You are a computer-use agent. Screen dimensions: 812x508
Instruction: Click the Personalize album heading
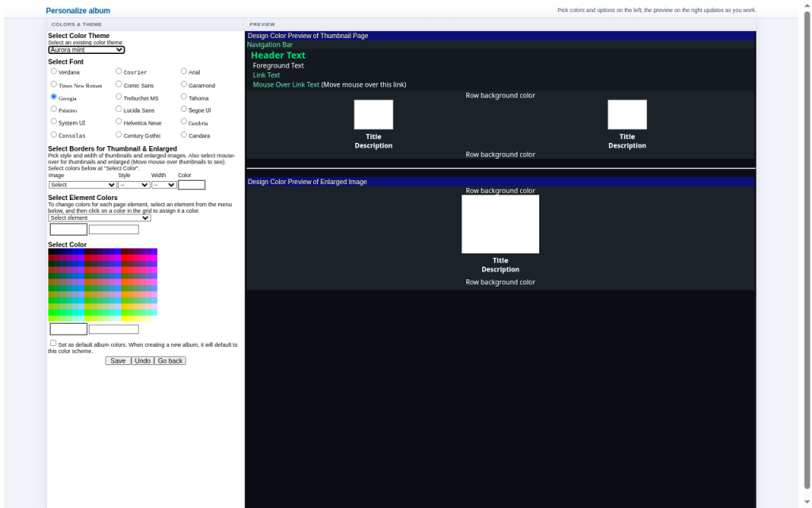79,10
